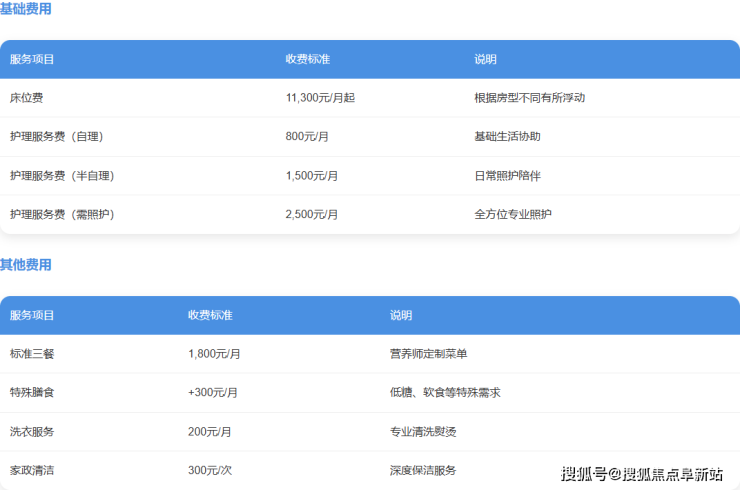Screen dimensions: 740x490
Task: Click the 1,800元/月 price cell
Action: point(214,353)
